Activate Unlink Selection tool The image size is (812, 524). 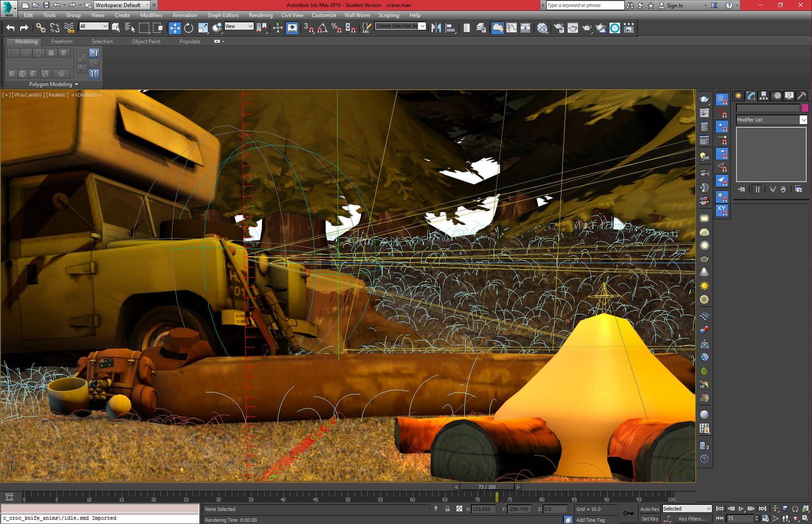pos(55,28)
